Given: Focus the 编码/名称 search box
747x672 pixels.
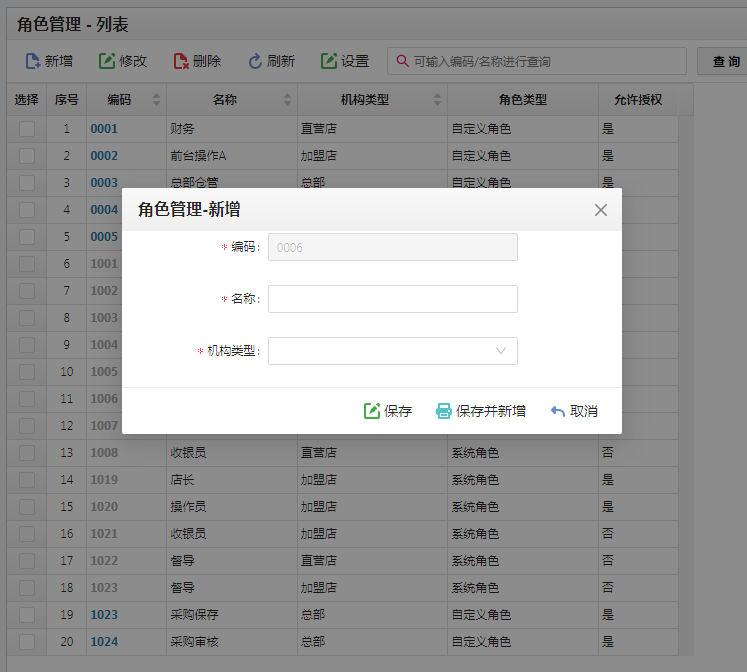Looking at the screenshot, I should coord(537,61).
